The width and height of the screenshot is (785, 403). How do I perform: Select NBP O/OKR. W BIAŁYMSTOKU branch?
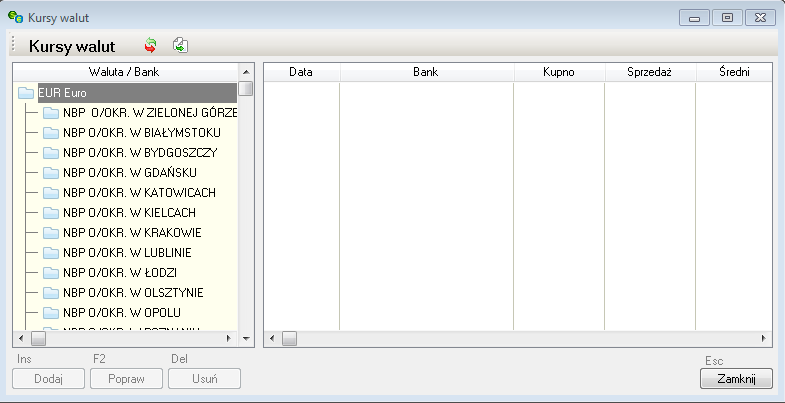point(142,133)
